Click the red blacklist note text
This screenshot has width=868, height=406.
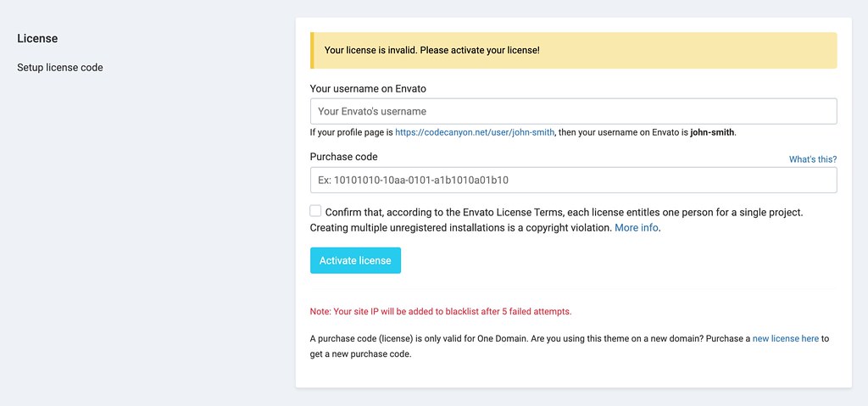[441, 311]
